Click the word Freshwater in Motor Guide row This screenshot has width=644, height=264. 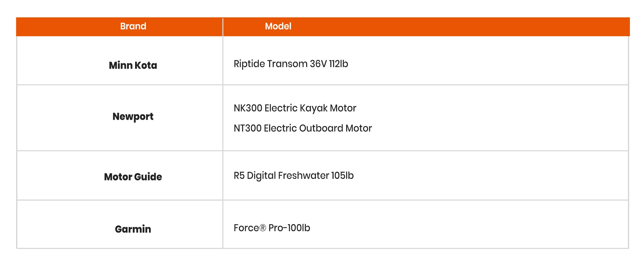click(x=303, y=176)
